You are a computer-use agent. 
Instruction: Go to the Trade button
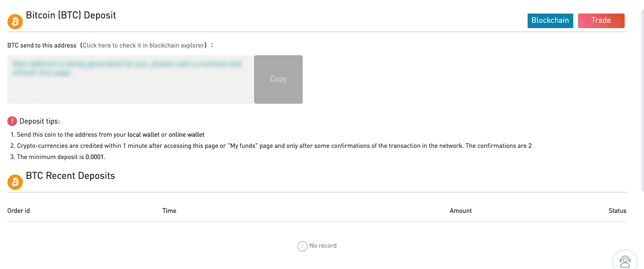601,21
